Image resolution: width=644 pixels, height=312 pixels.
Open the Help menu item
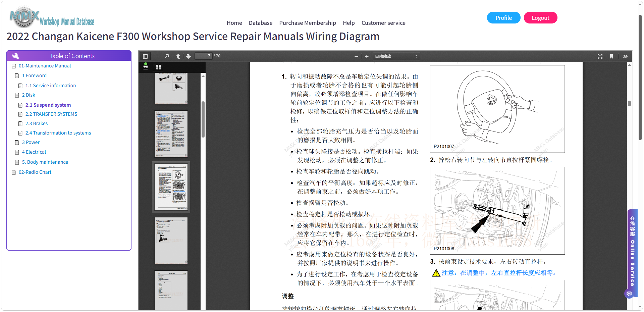point(348,23)
